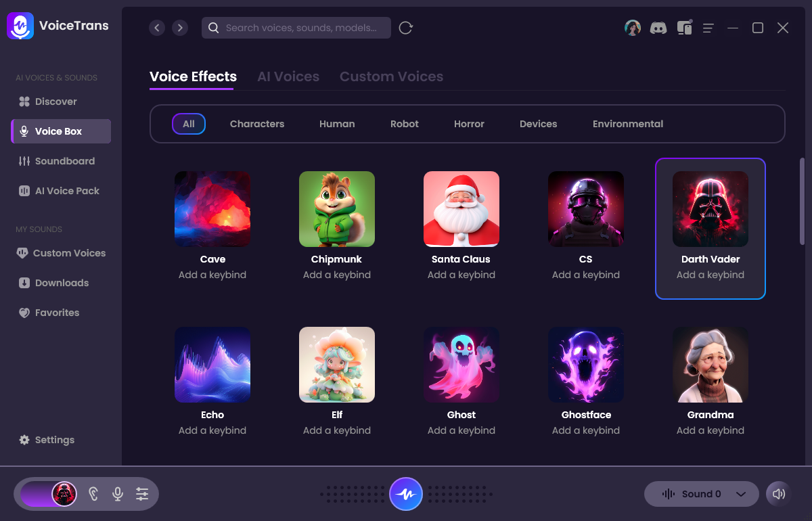Open the Sound 0 dropdown

point(702,494)
